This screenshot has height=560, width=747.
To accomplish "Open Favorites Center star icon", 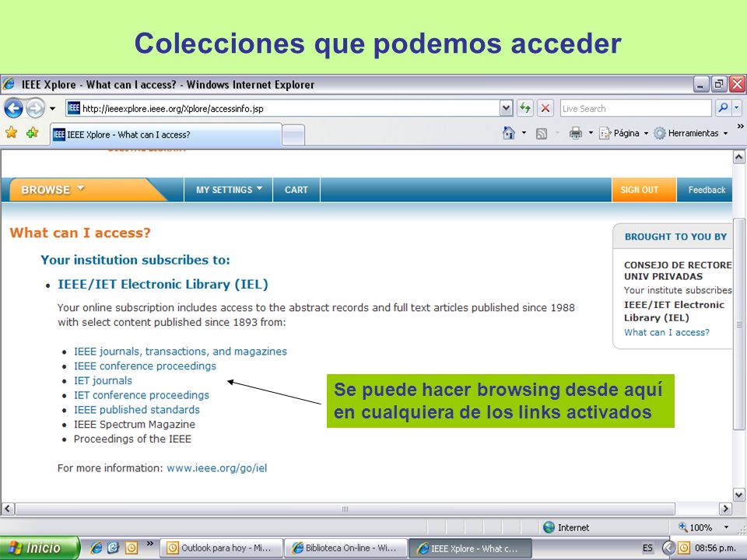I will point(12,133).
